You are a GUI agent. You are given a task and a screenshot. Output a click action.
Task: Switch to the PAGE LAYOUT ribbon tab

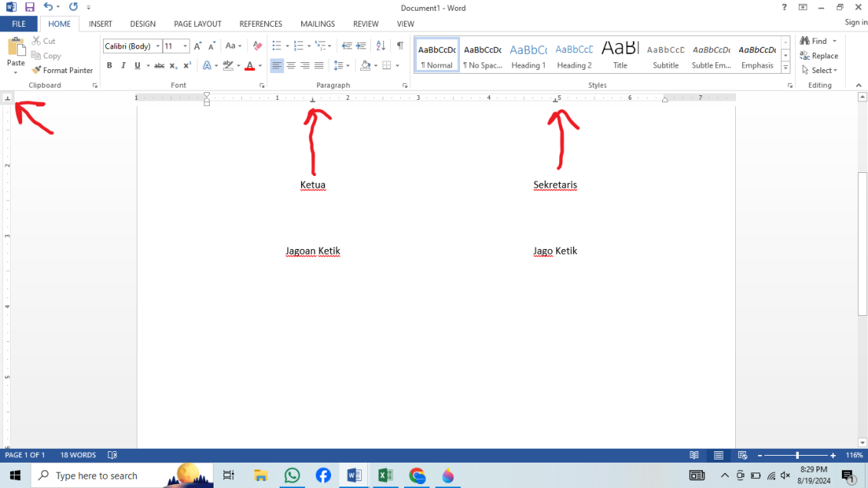pos(197,24)
